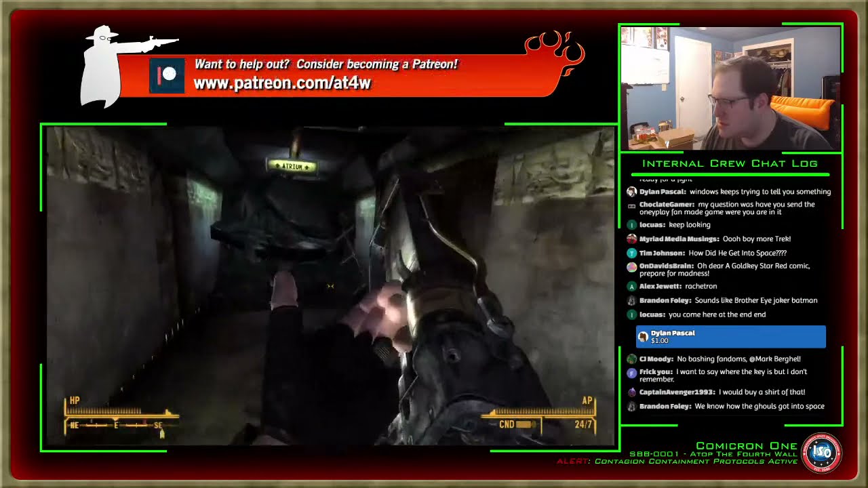
Task: Click "We know how the ghouls got into space"
Action: pyautogui.click(x=760, y=407)
